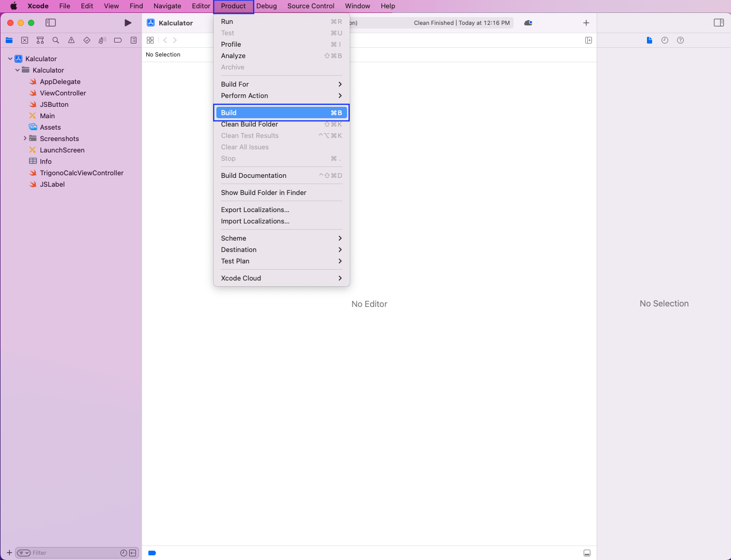This screenshot has width=731, height=560.
Task: Click the Run play button in toolbar
Action: (x=128, y=23)
